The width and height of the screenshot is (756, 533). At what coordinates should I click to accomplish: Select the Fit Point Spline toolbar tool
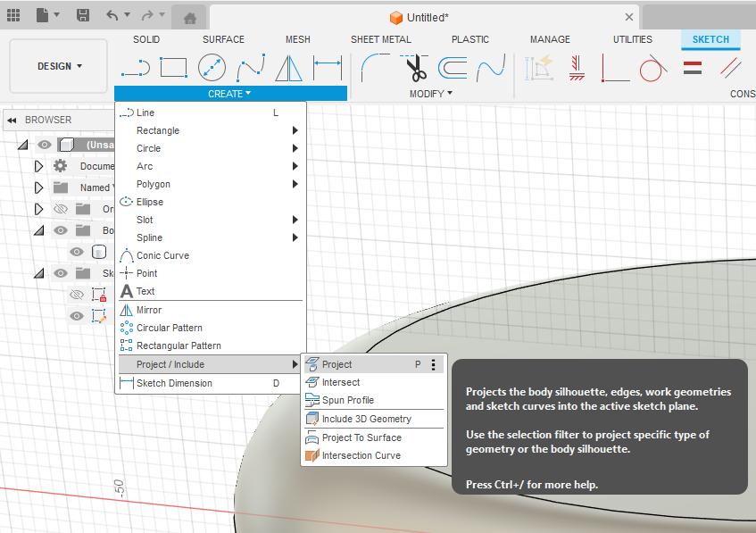coord(251,68)
